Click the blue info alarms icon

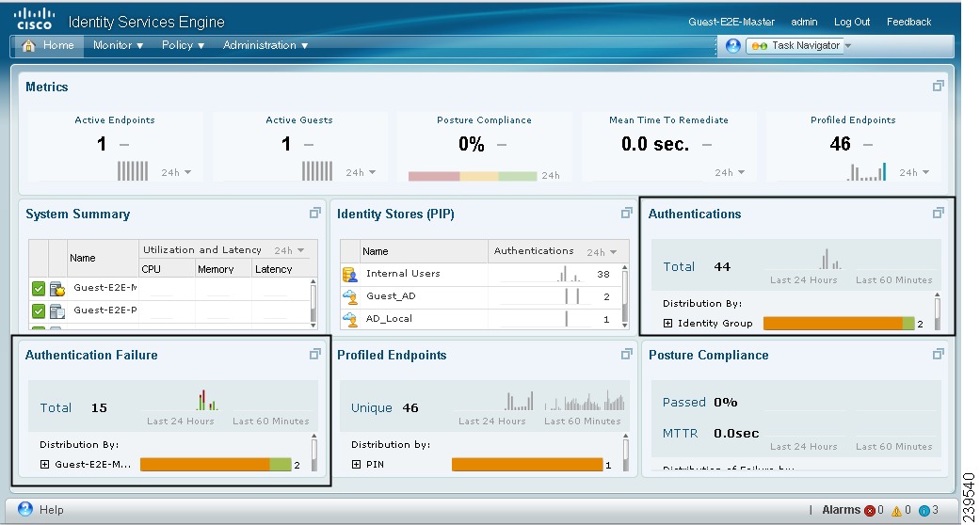(x=924, y=511)
